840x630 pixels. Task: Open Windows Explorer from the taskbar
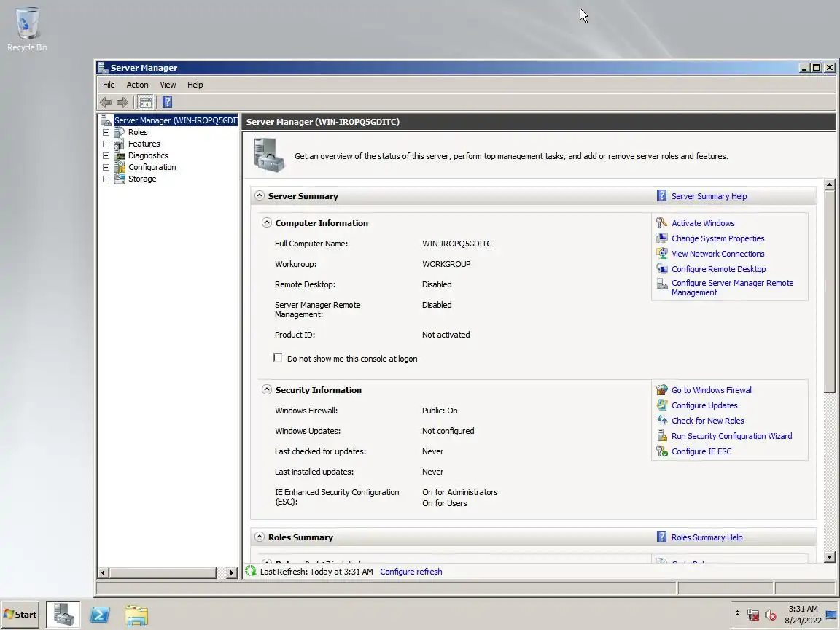tap(136, 615)
